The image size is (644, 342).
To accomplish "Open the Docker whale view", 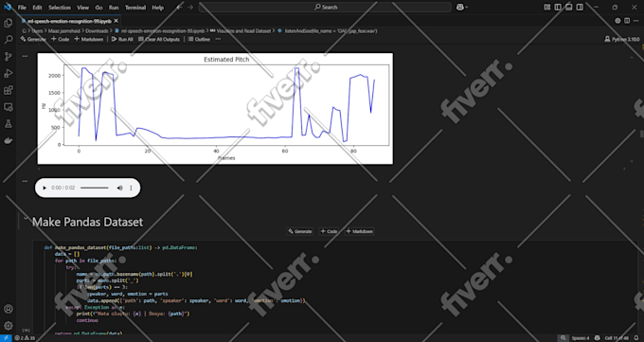I will 9,140.
